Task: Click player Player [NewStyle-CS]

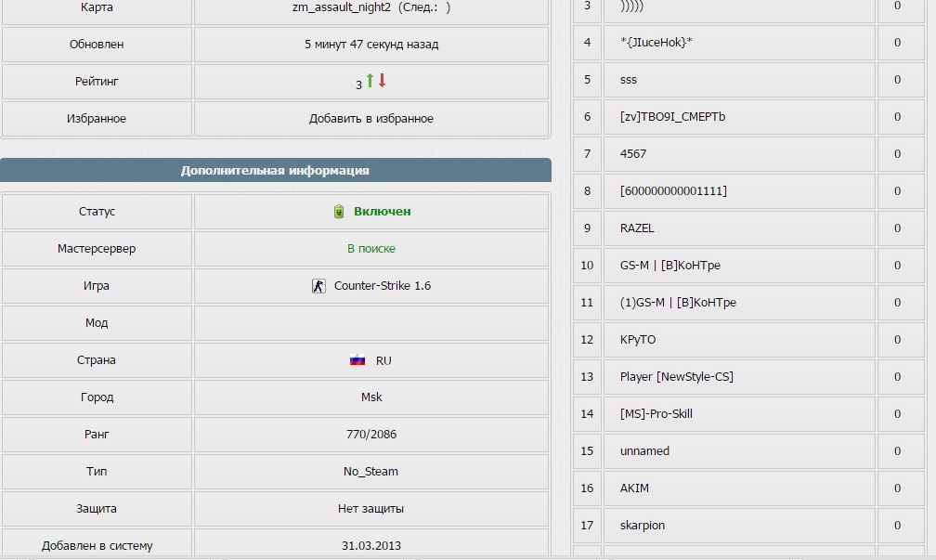Action: coord(676,377)
